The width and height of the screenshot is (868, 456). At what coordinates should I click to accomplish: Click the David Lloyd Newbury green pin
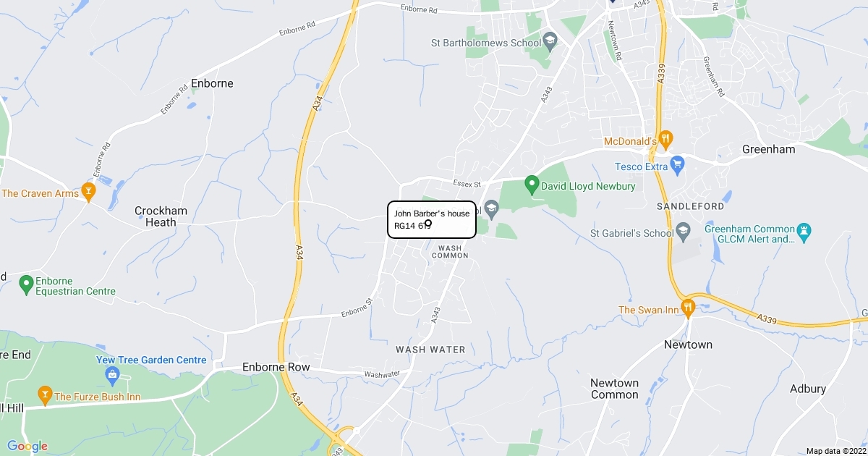click(532, 185)
